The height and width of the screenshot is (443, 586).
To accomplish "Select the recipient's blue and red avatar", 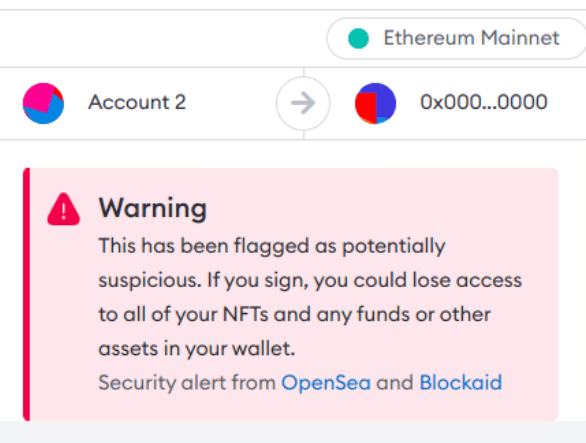I will (x=375, y=103).
